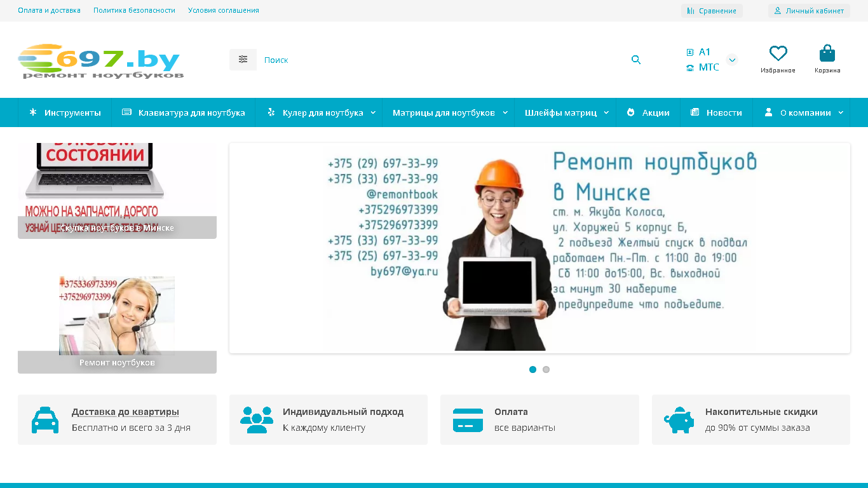Open Корзина shopping bag icon
The height and width of the screenshot is (488, 868).
pos(827,53)
